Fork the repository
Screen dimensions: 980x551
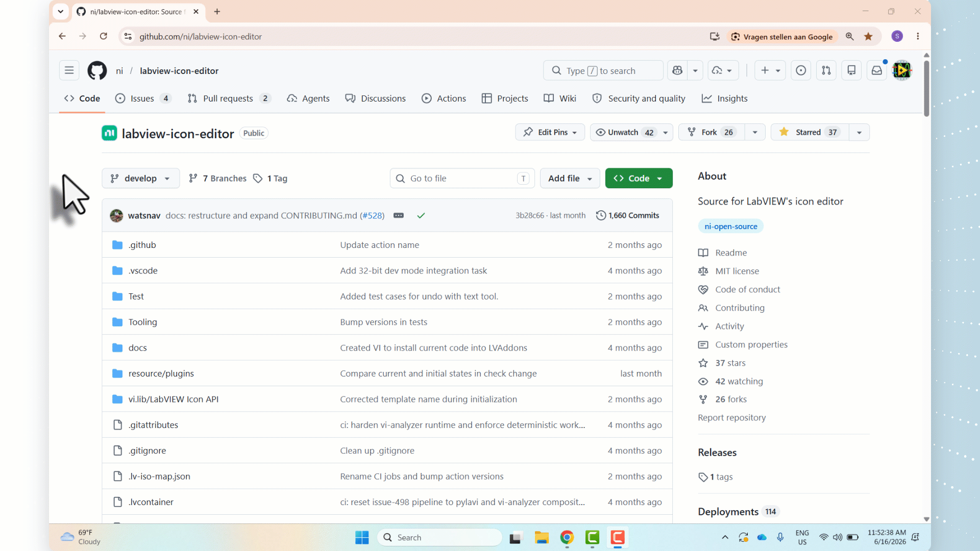click(711, 132)
